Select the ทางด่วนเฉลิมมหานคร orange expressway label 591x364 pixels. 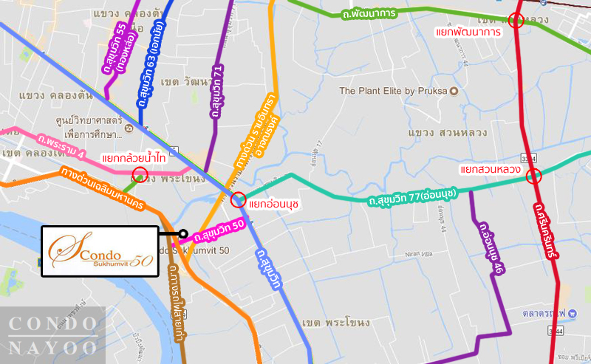(103, 188)
